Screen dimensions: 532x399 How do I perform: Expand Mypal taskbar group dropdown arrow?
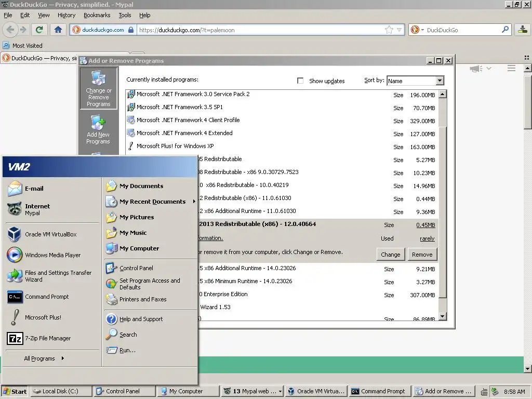click(x=280, y=391)
